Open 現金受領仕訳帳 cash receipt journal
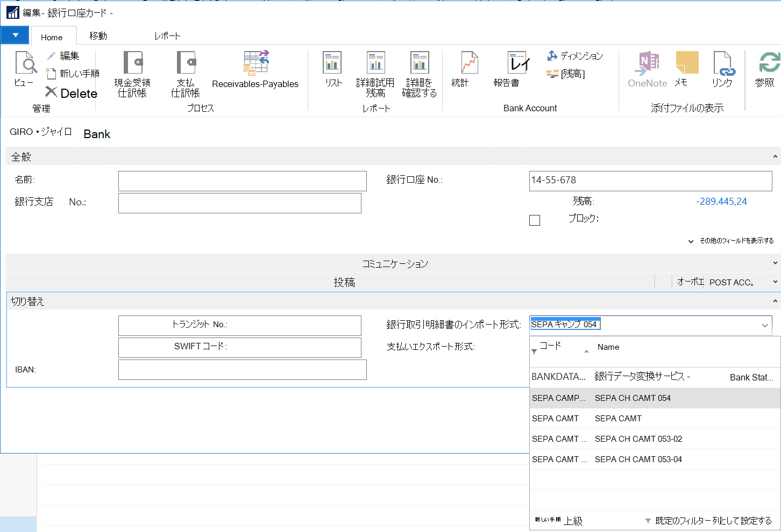 (x=132, y=74)
